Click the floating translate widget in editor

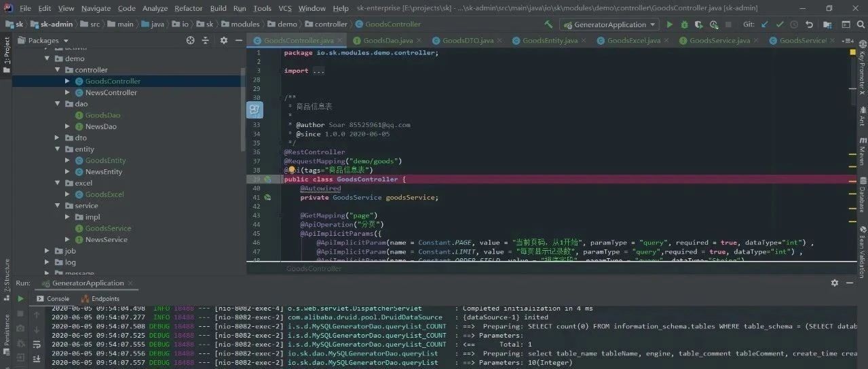pyautogui.click(x=254, y=109)
